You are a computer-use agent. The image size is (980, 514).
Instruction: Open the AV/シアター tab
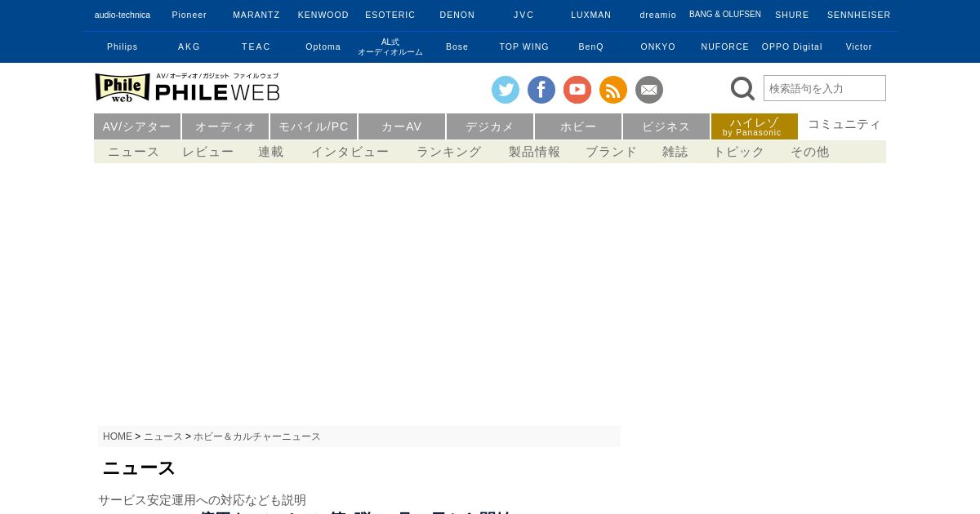137,126
